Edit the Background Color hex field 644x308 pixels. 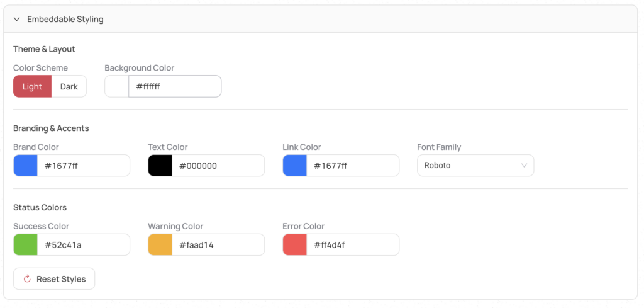click(175, 86)
